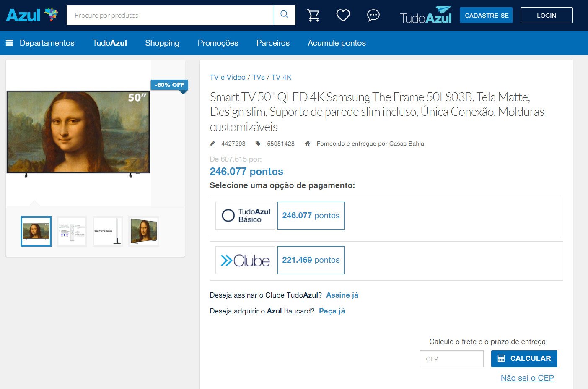The image size is (588, 389).
Task: Click the SKU number 55051428
Action: click(x=281, y=144)
